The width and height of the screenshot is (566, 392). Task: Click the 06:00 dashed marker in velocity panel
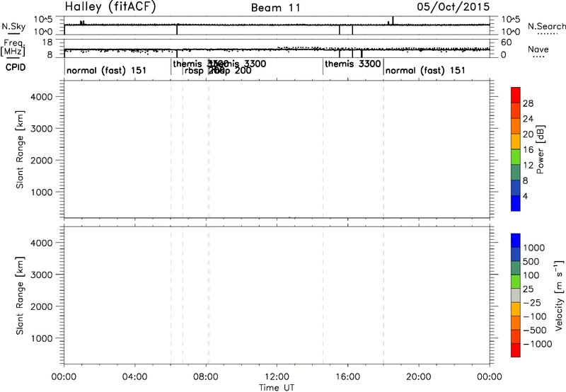tap(171, 296)
